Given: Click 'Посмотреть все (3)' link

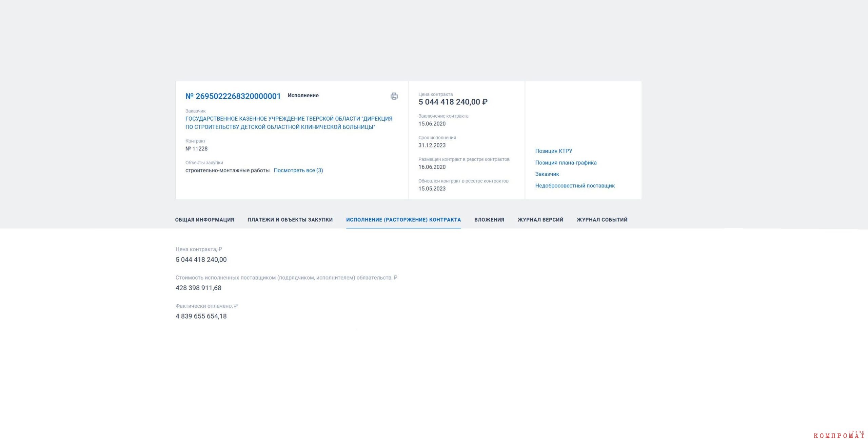Looking at the screenshot, I should [x=298, y=170].
